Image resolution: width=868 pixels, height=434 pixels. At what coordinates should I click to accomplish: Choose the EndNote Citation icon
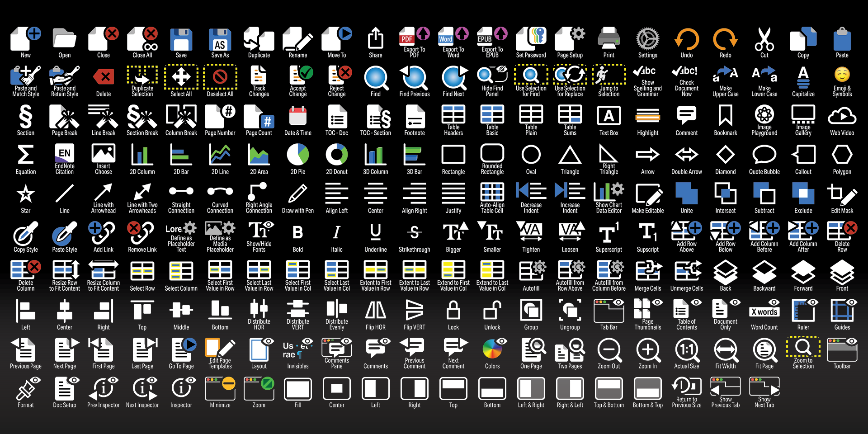pos(65,153)
